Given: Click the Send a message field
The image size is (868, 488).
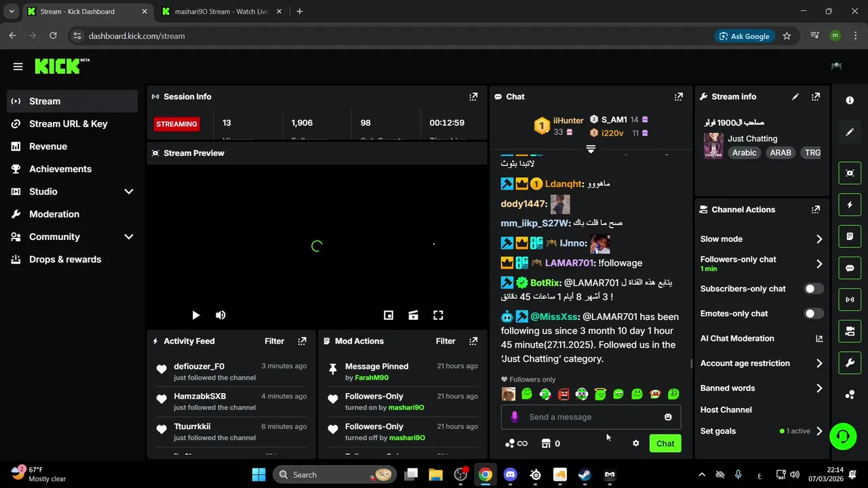Looking at the screenshot, I should tap(591, 417).
